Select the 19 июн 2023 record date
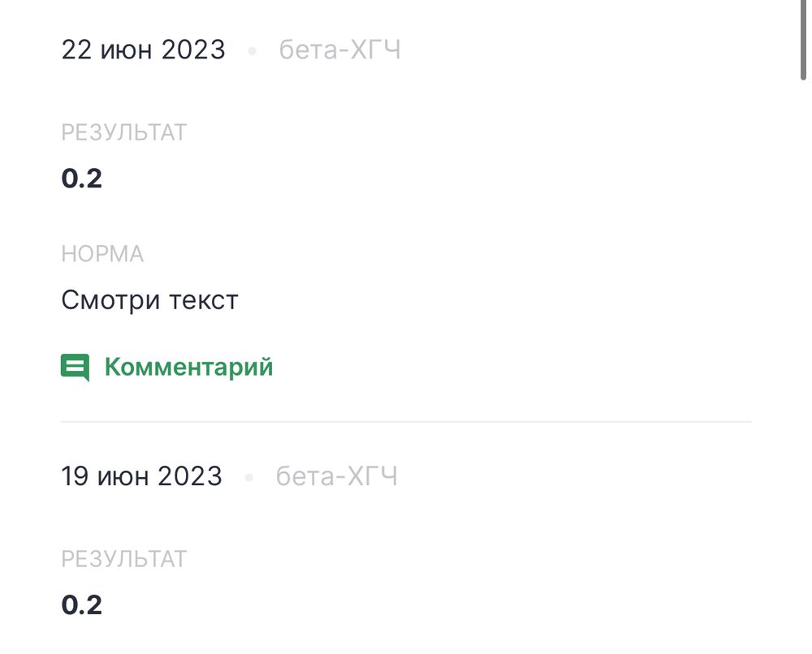This screenshot has height=654, width=812. click(x=141, y=476)
